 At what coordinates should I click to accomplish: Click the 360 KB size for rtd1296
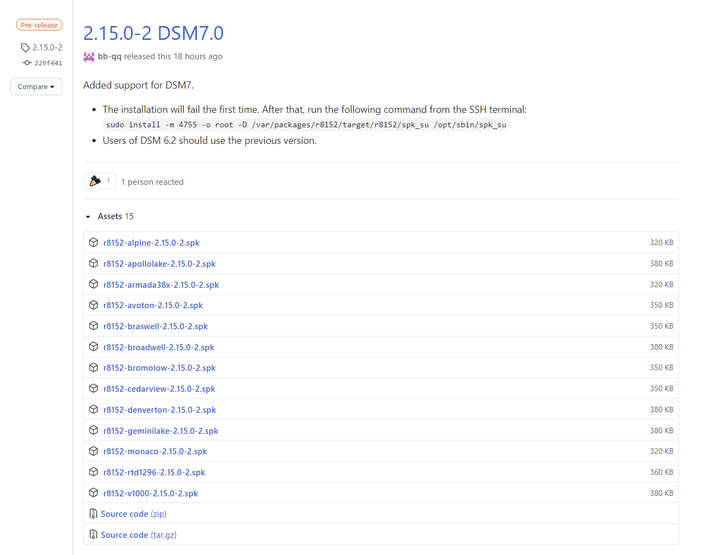[x=662, y=472]
